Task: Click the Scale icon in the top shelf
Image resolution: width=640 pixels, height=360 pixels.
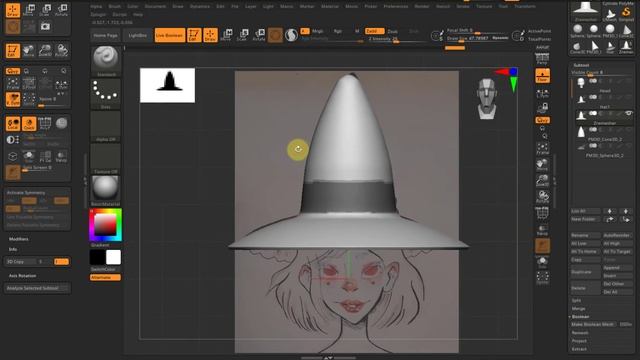Action: pyautogui.click(x=242, y=35)
